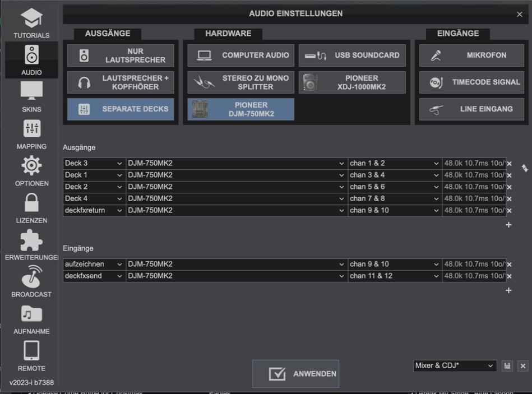The height and width of the screenshot is (394, 532).
Task: Choose Stereo zu Mono Splitter hardware
Action: [x=240, y=82]
